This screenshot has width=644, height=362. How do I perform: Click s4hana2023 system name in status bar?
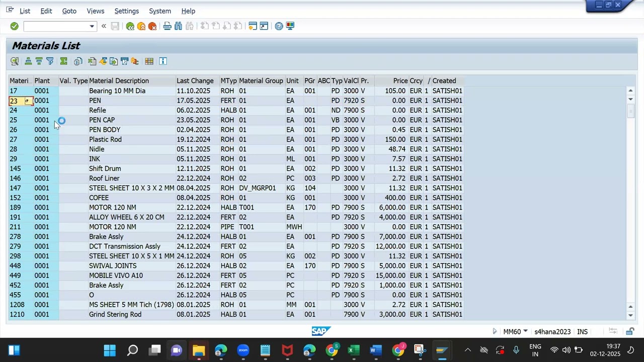[552, 332]
